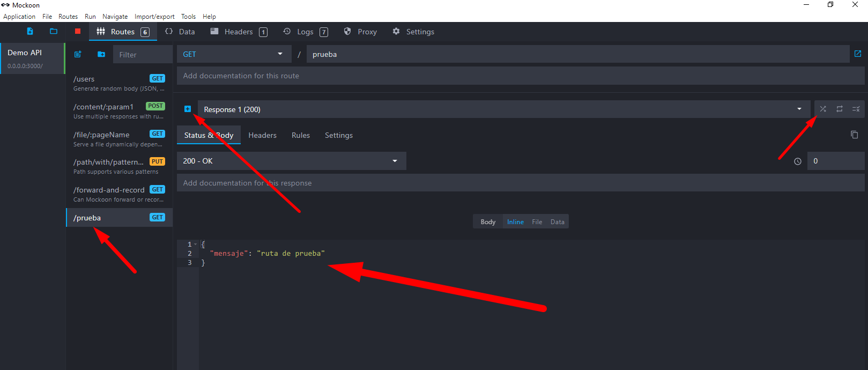Select the File body type

coord(537,222)
